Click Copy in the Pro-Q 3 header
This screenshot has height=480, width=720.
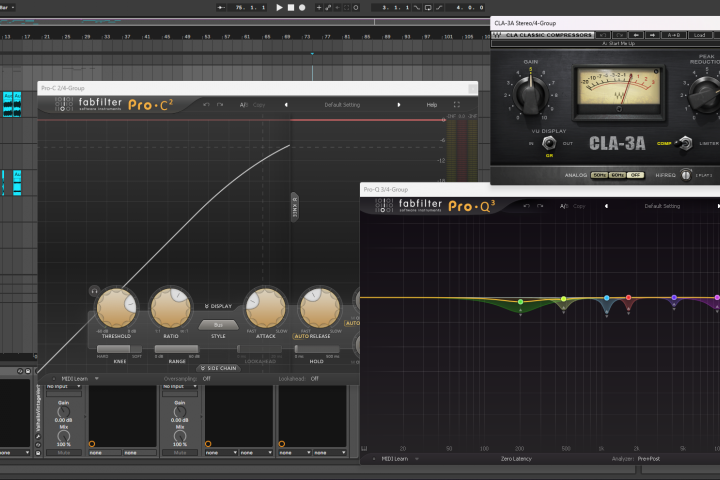tap(579, 206)
